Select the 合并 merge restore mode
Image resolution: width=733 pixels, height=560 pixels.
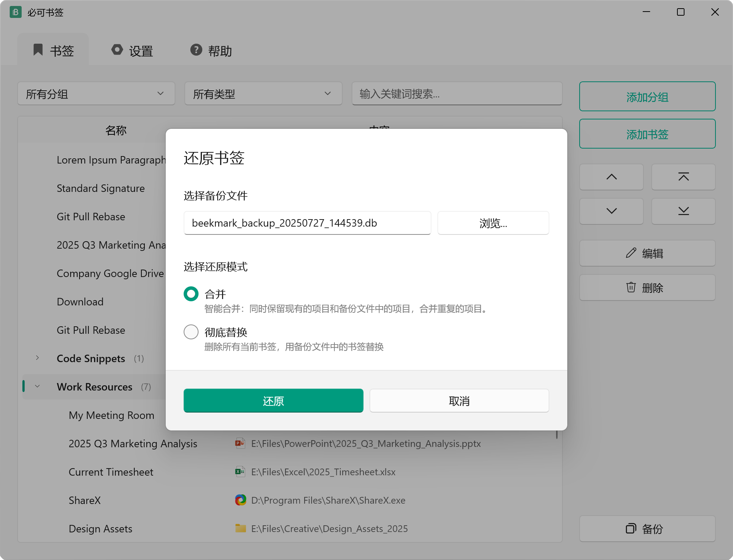[191, 294]
